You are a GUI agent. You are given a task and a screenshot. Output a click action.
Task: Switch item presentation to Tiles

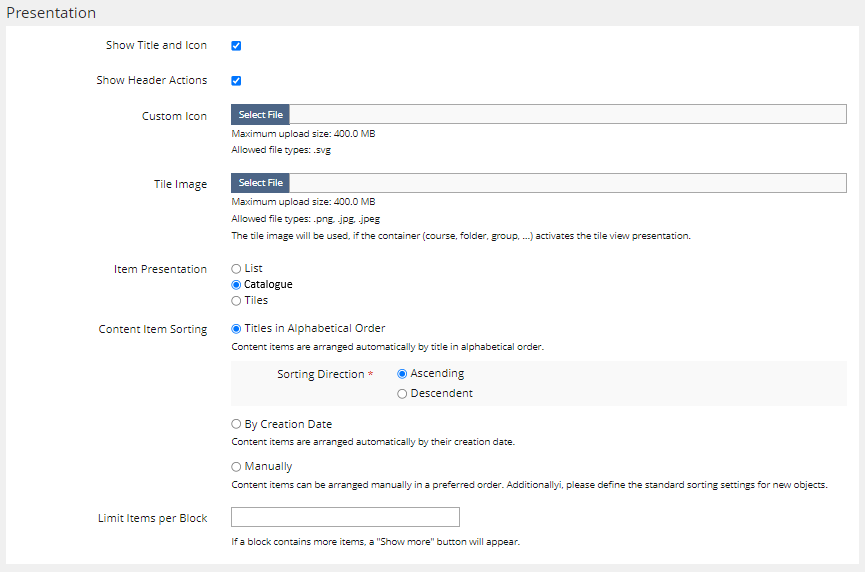tap(236, 300)
